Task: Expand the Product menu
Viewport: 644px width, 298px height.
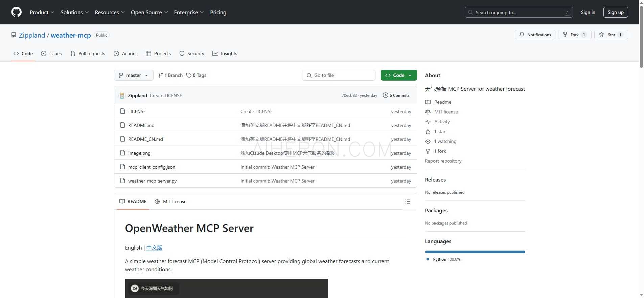Action: (x=42, y=12)
